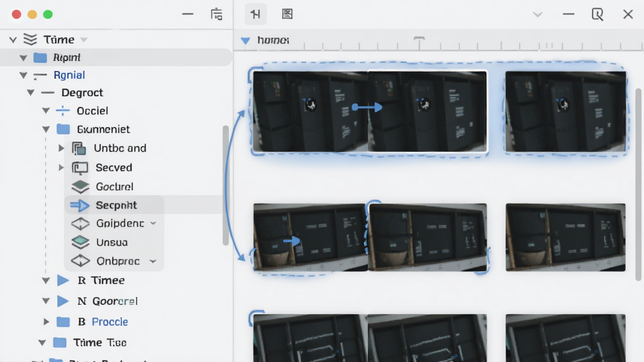644x362 pixels.
Task: Click the Unsua teal layers icon
Action: 80,242
